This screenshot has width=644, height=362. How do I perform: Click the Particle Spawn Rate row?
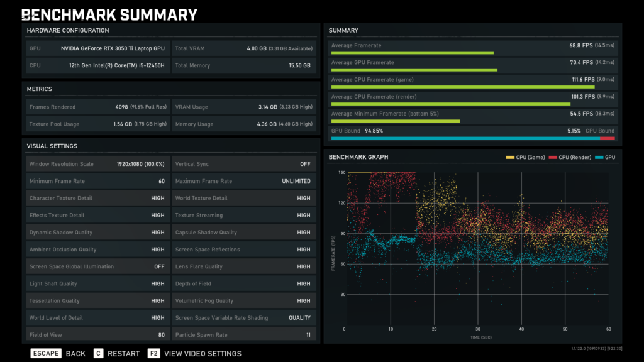pos(243,335)
